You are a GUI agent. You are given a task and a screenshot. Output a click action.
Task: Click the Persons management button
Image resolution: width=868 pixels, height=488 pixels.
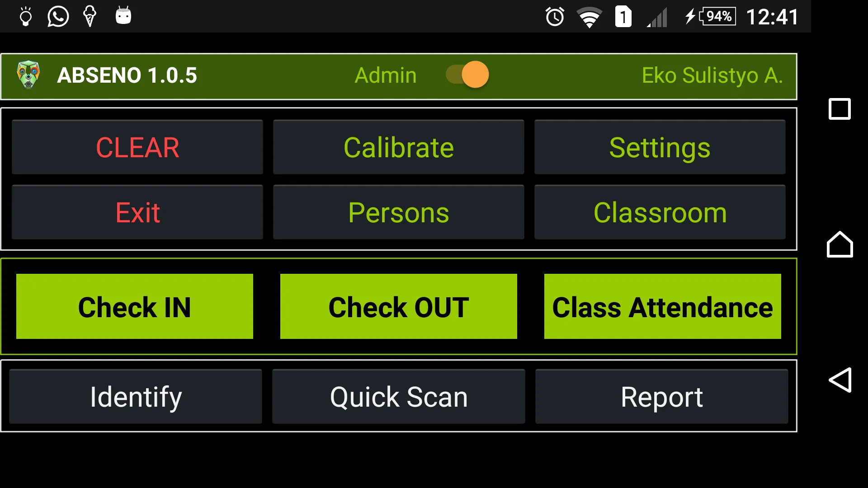coord(398,212)
